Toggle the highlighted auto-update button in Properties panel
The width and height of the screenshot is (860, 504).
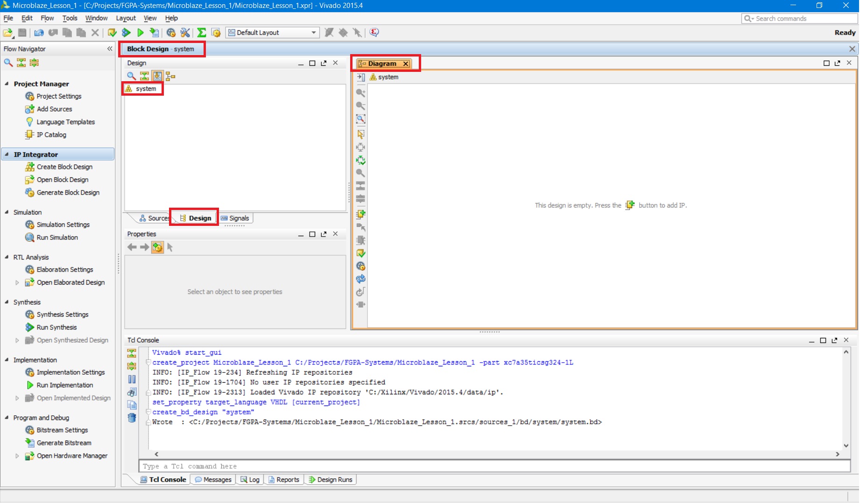click(x=157, y=247)
